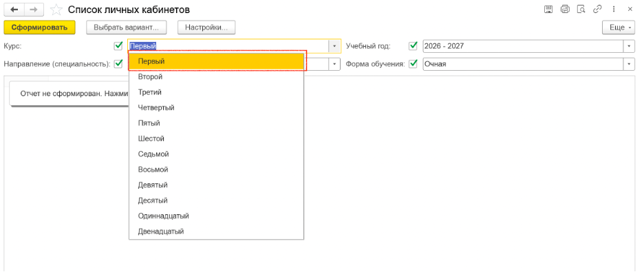This screenshot has height=272, width=644.
Task: Choose Десятый from the course list
Action: (217, 201)
